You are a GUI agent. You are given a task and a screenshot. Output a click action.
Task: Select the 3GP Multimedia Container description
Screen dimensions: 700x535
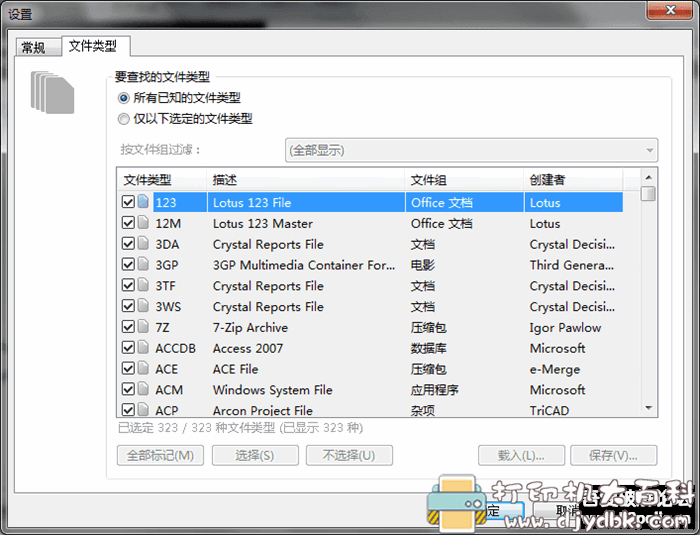click(x=304, y=265)
